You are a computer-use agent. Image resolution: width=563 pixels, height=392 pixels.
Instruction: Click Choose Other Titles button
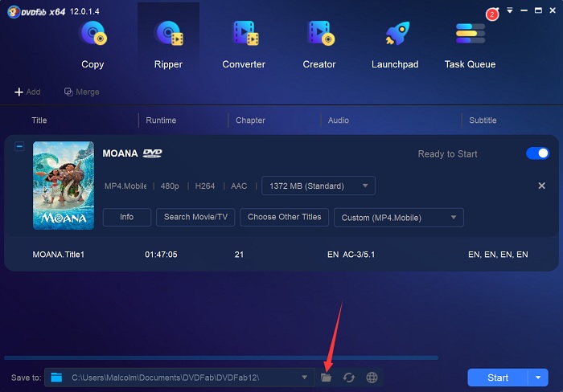pos(284,217)
